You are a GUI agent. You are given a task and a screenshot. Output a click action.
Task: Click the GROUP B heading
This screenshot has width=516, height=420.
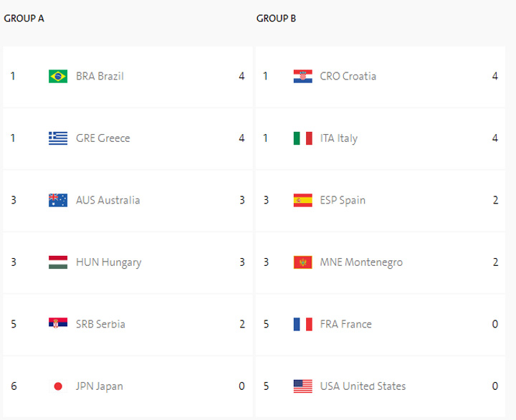tap(277, 19)
